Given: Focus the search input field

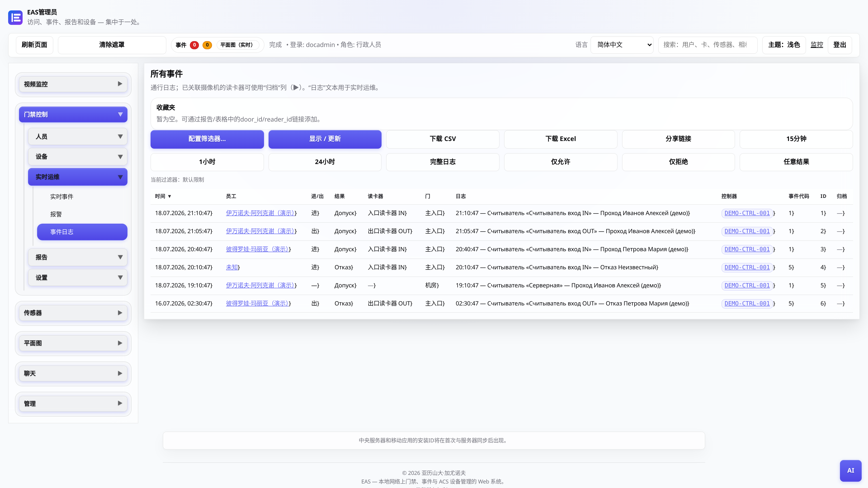Looking at the screenshot, I should coord(708,45).
